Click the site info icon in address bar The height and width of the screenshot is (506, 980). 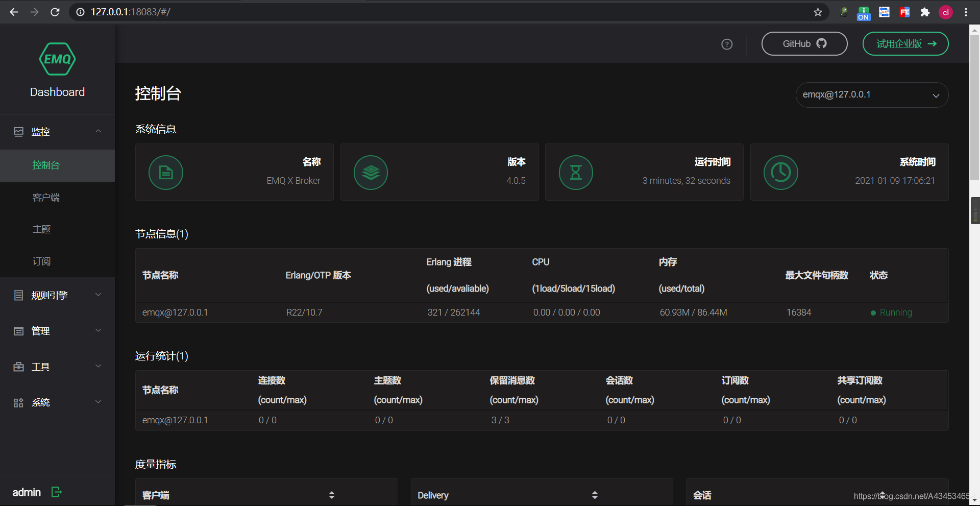[x=80, y=12]
